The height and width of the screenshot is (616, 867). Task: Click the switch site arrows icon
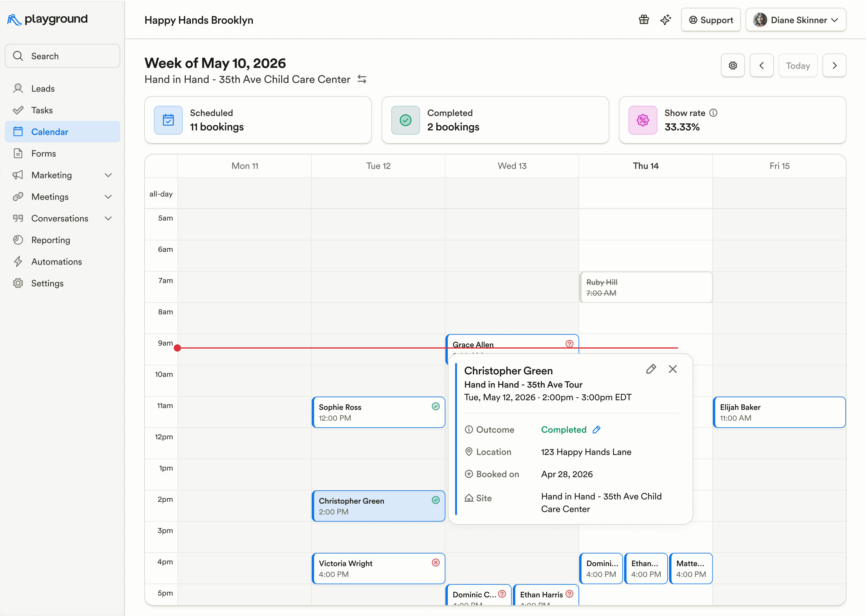point(362,79)
